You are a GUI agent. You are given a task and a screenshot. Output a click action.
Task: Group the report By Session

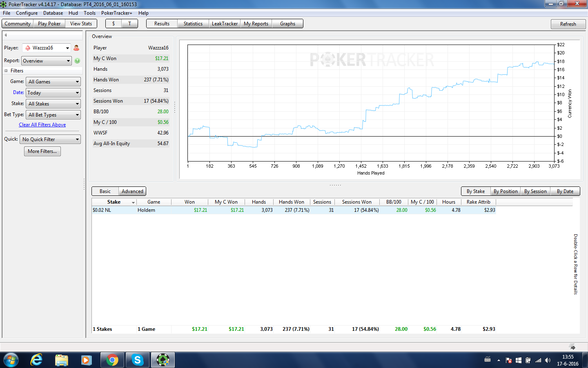point(535,191)
